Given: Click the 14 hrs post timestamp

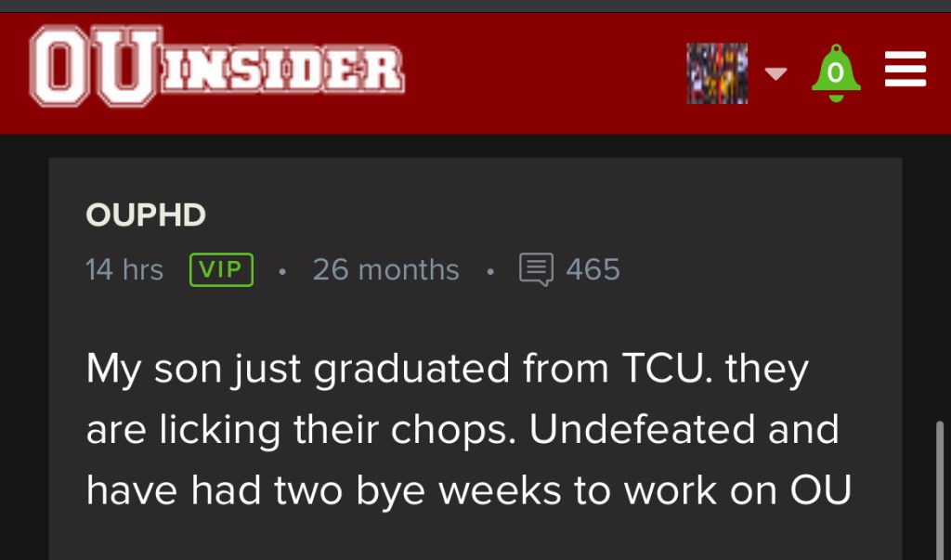Looking at the screenshot, I should click(124, 269).
